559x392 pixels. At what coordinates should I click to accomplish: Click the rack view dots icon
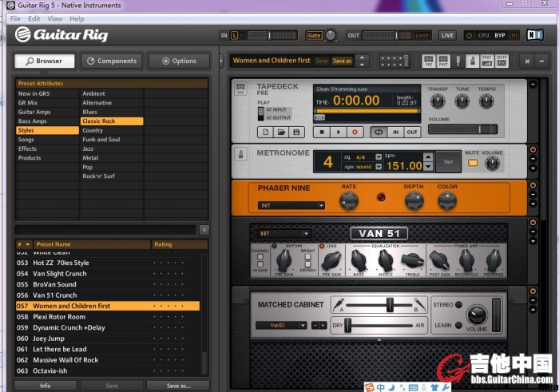(x=394, y=61)
